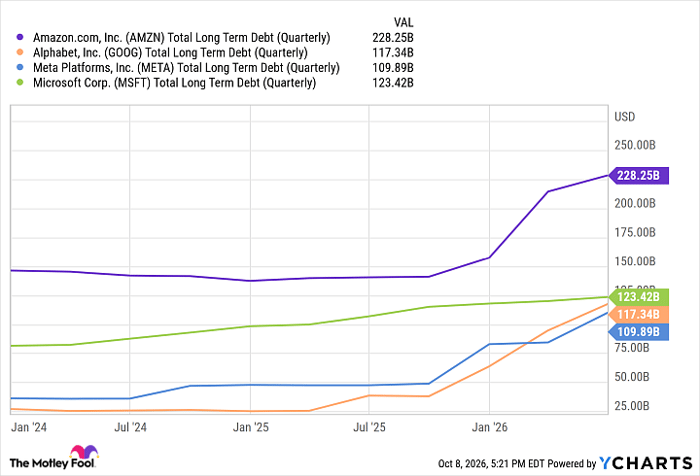Click the Jan '26 x-axis label
The height and width of the screenshot is (476, 700).
[x=490, y=427]
